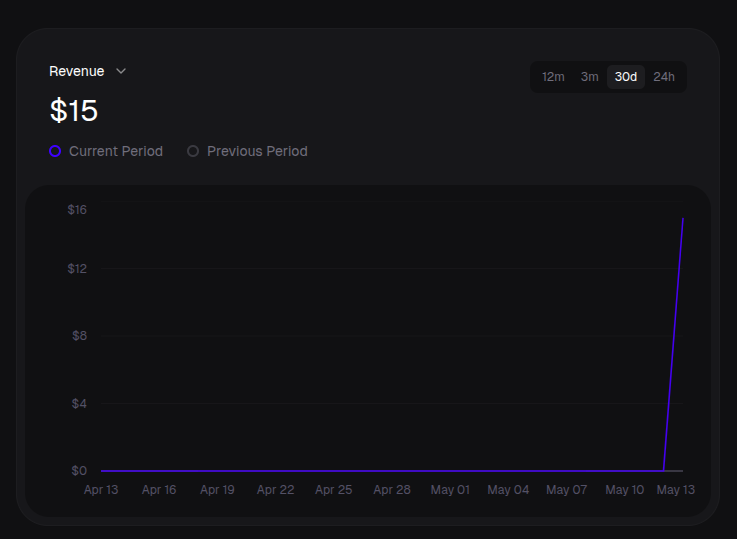Switch to the 3m time range

point(589,77)
